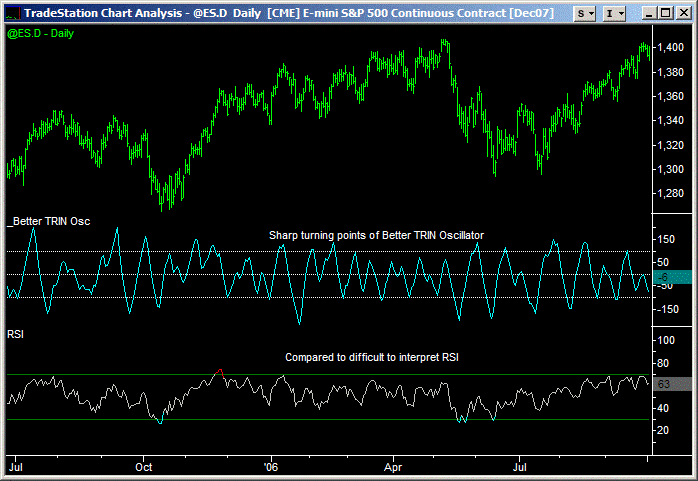Click the 20 level on RSI axis

click(663, 430)
